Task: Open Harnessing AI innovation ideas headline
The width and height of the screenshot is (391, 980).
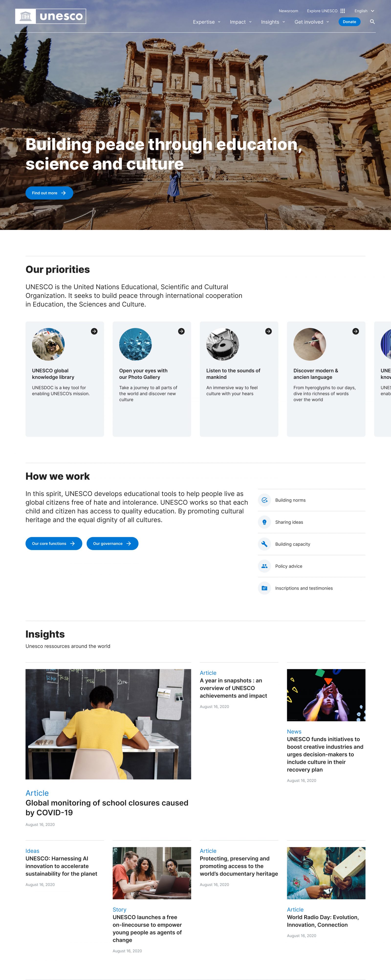Action: [61, 866]
